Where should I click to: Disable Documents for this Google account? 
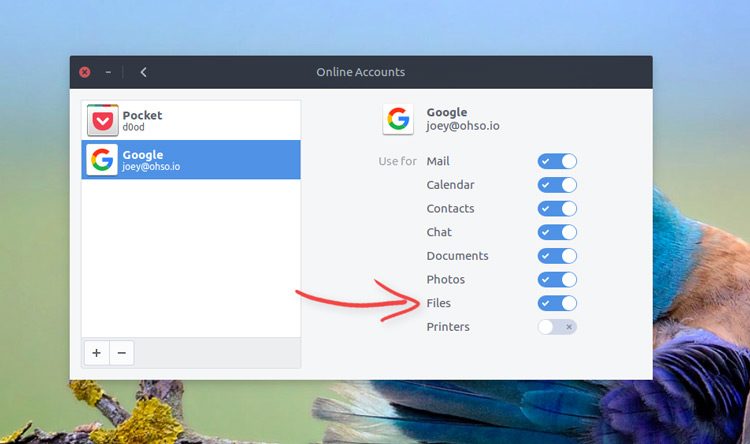(557, 256)
